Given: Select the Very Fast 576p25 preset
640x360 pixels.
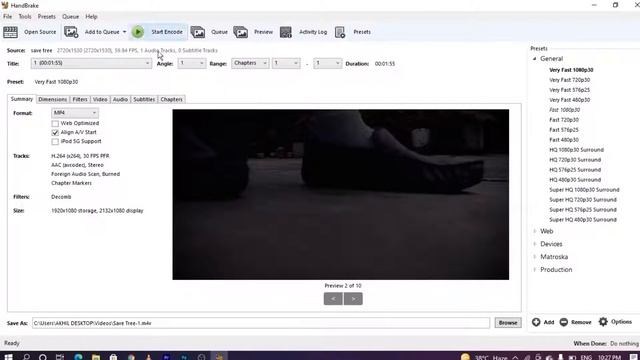Looking at the screenshot, I should point(569,90).
